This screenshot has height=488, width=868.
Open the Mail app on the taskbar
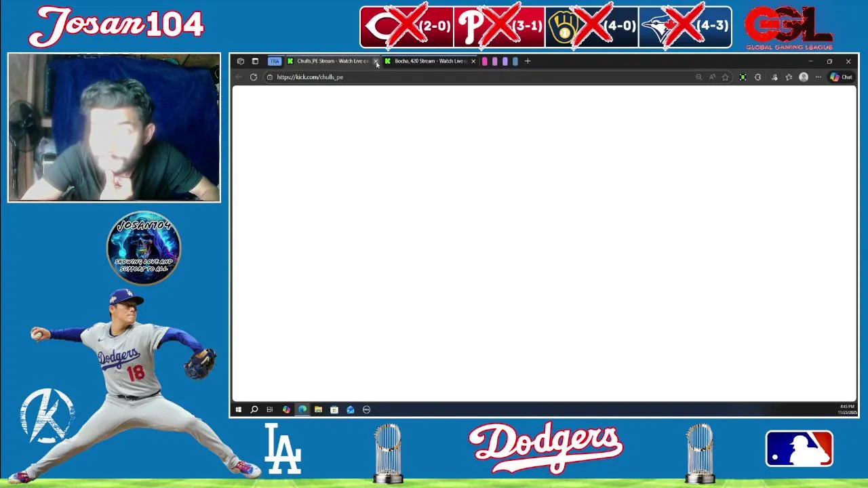tap(351, 409)
